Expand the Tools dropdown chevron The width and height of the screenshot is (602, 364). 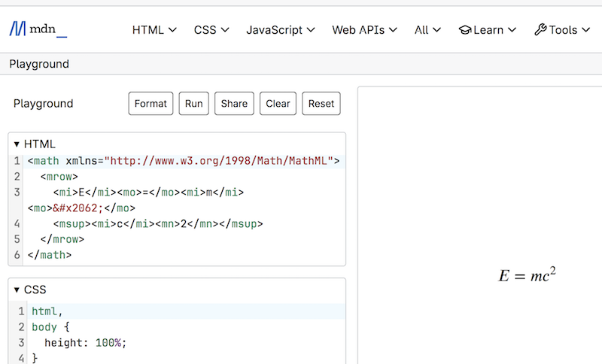pyautogui.click(x=585, y=30)
